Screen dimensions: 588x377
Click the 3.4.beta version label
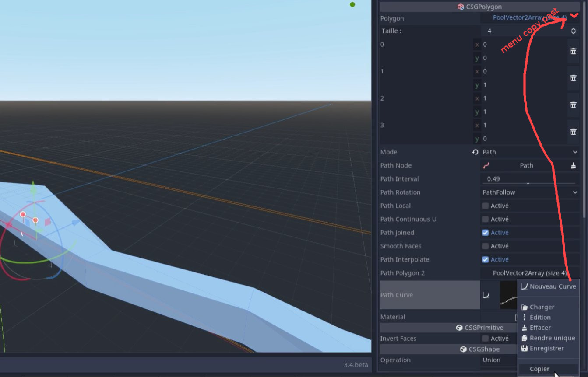tap(356, 365)
